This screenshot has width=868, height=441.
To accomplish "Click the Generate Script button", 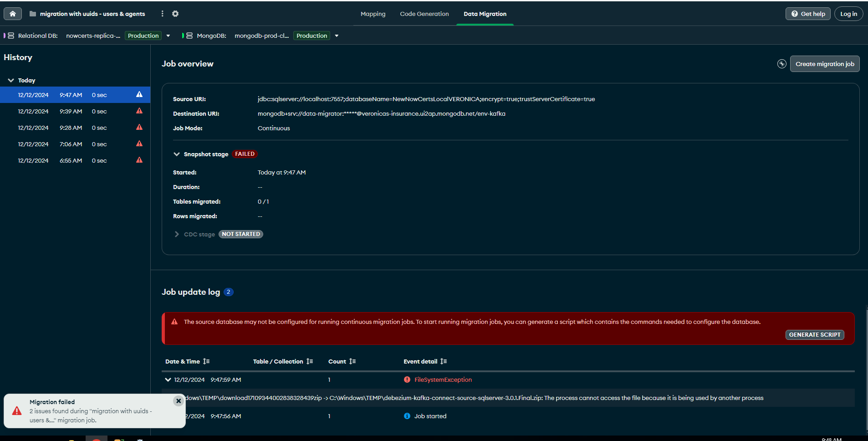I will tap(814, 335).
